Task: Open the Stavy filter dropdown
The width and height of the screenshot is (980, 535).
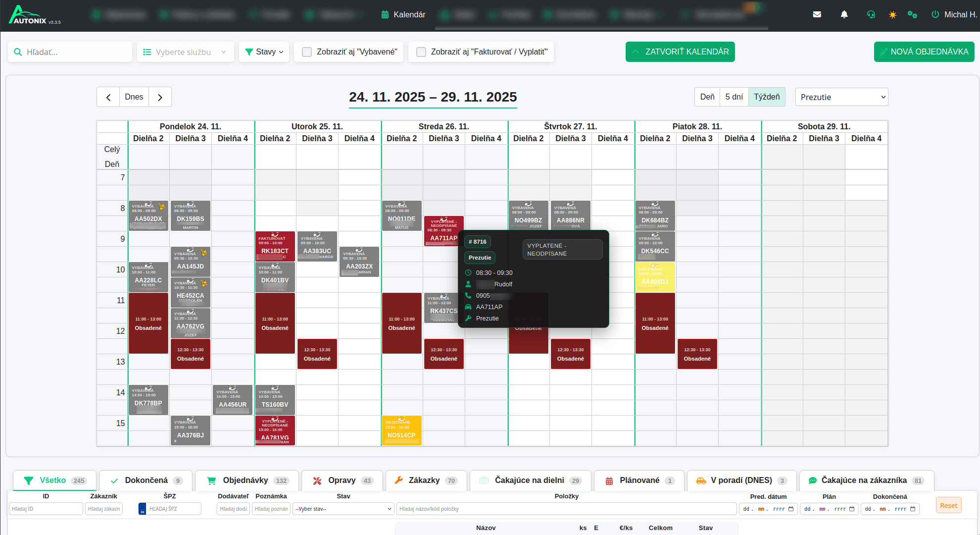Action: [x=264, y=52]
